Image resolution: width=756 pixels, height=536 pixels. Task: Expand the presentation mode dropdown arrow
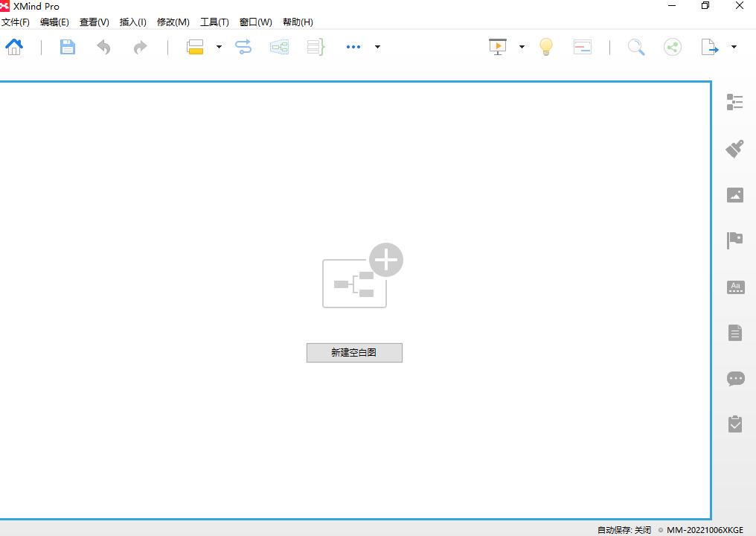(522, 47)
